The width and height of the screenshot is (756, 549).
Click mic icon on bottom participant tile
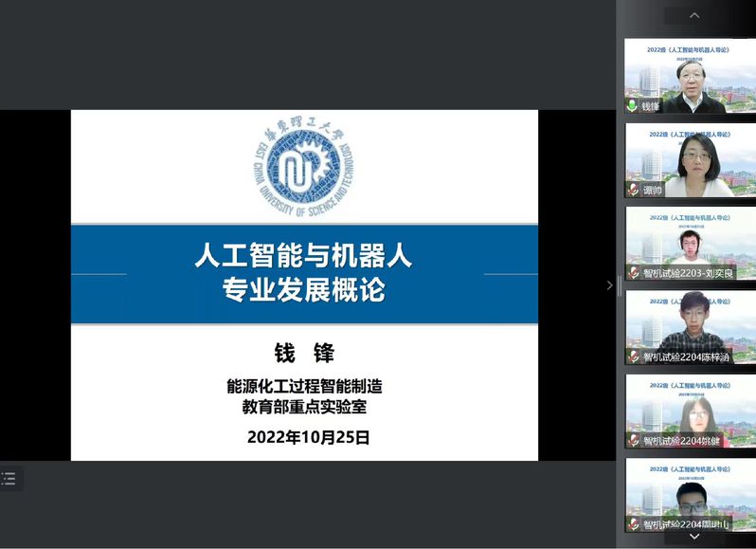[x=633, y=523]
